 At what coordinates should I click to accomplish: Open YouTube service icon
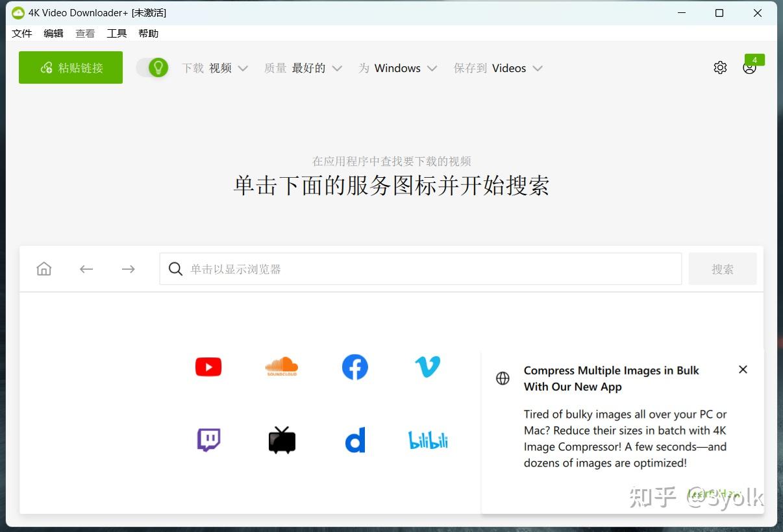(208, 367)
